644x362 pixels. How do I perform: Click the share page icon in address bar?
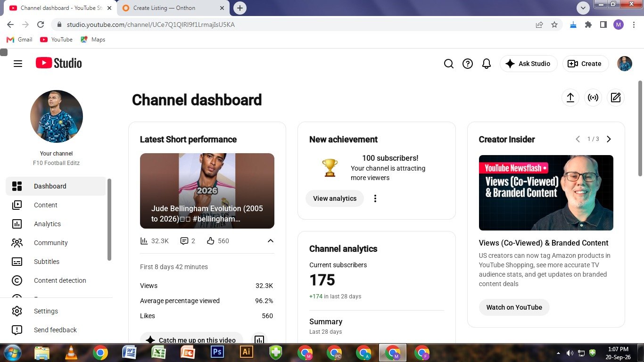(539, 25)
